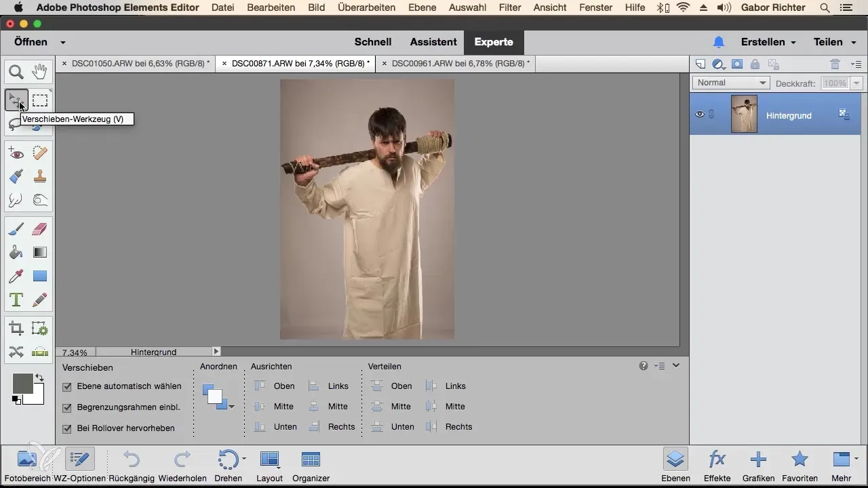Open the Anordnen arrange dropdown
This screenshot has width=868, height=488.
tap(218, 396)
